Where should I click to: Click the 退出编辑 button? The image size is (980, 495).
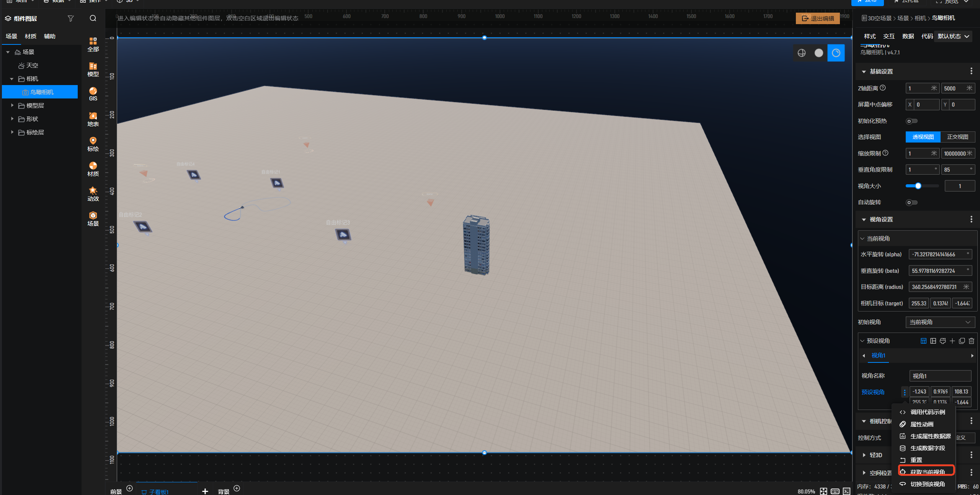(x=817, y=18)
